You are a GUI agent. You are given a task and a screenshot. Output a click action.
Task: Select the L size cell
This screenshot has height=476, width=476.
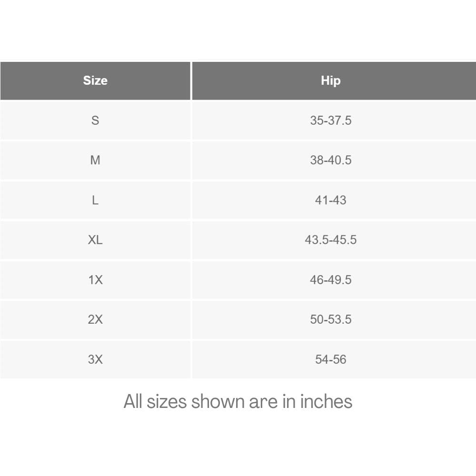95,200
